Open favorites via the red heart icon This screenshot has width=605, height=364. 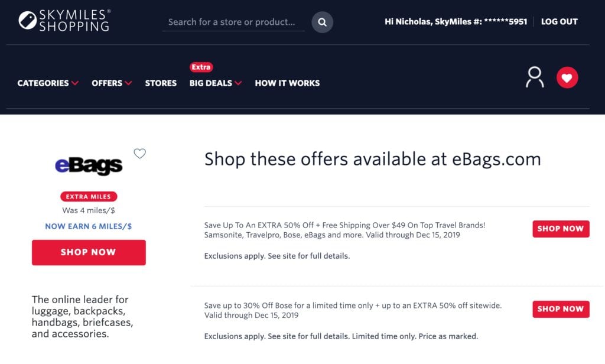coord(567,77)
